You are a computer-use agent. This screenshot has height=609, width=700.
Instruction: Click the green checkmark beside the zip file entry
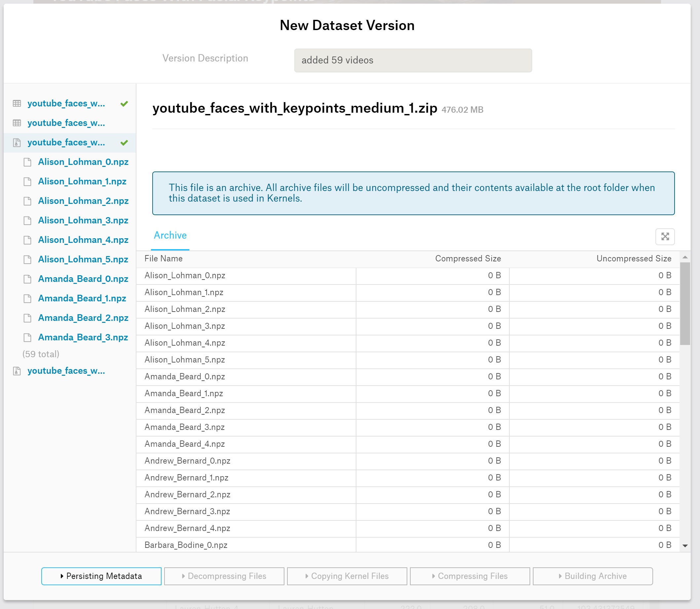pyautogui.click(x=124, y=142)
